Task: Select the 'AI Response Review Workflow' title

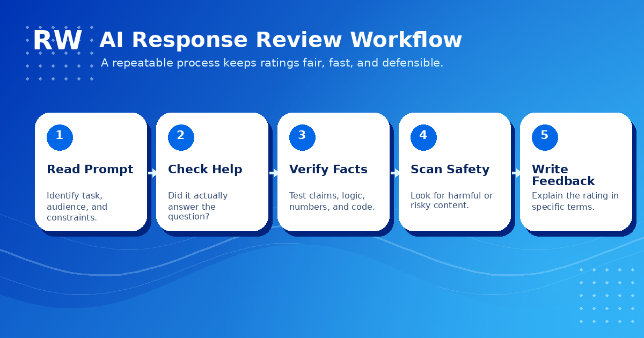Action: (281, 41)
